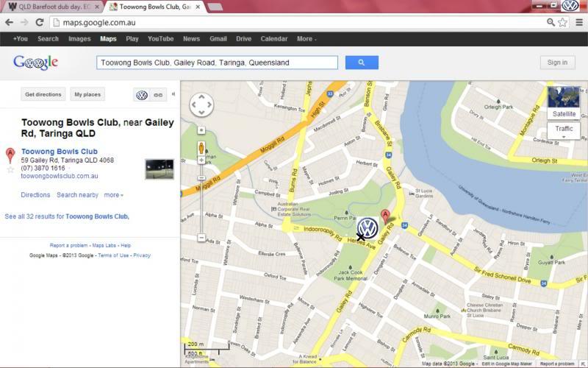Screen dimensions: 588x368
Task: Reload the page with the refresh icon
Action: 40,23
